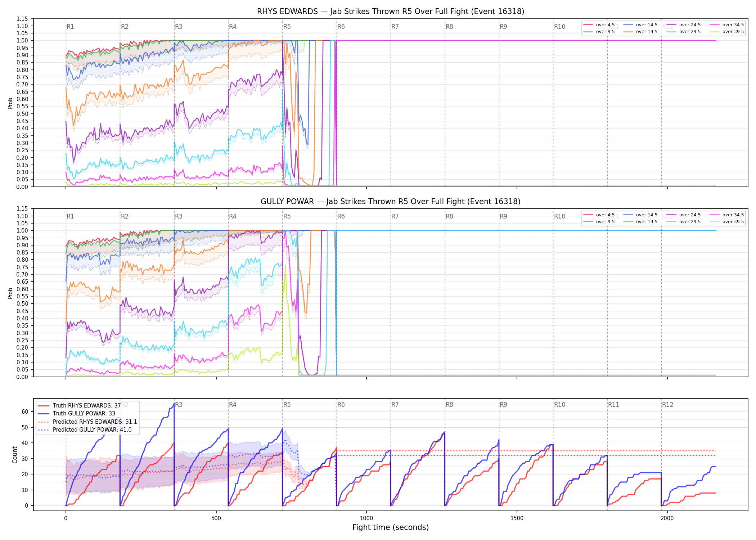The width and height of the screenshot is (756, 540).
Task: Click the 1500 tick label on the bottom x-axis
Action: [x=517, y=518]
